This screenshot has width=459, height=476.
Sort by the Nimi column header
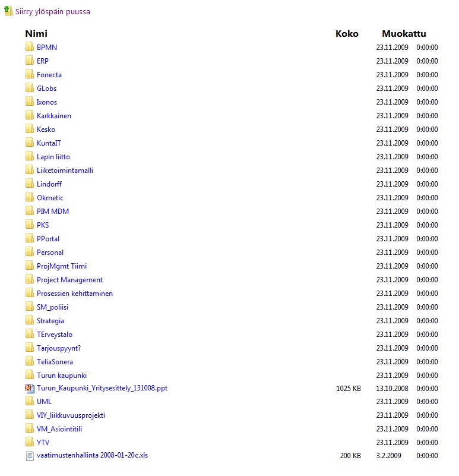36,34
